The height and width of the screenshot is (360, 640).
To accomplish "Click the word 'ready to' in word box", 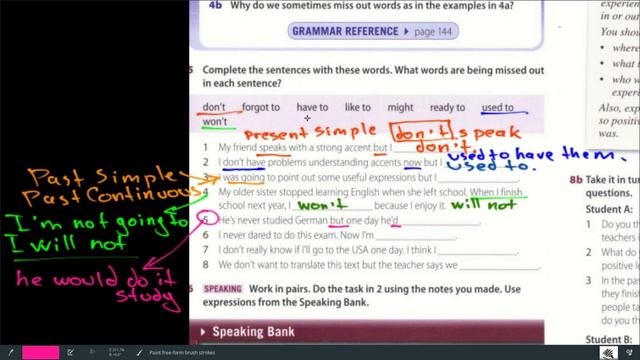I will click(x=447, y=107).
